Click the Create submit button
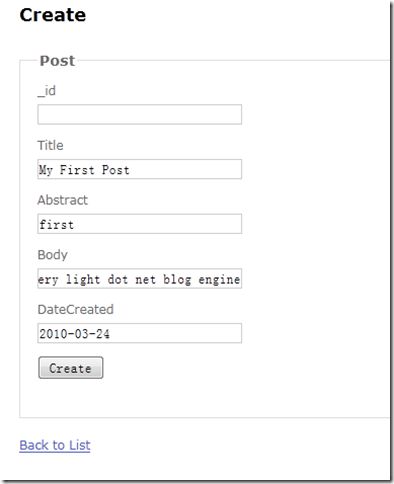 [71, 368]
